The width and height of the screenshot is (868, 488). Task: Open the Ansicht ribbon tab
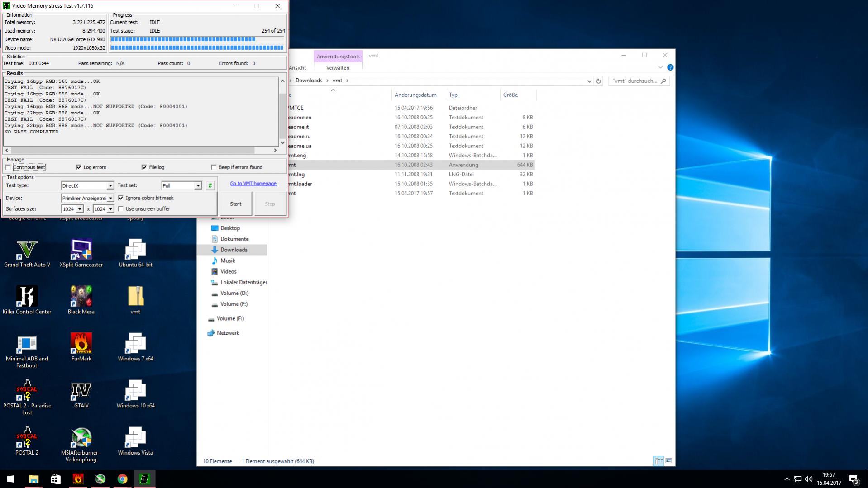click(297, 68)
